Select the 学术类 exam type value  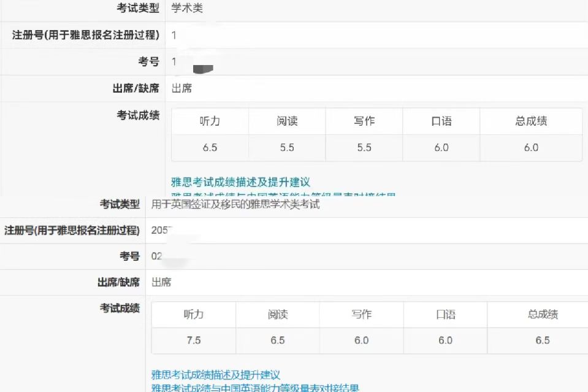(187, 8)
